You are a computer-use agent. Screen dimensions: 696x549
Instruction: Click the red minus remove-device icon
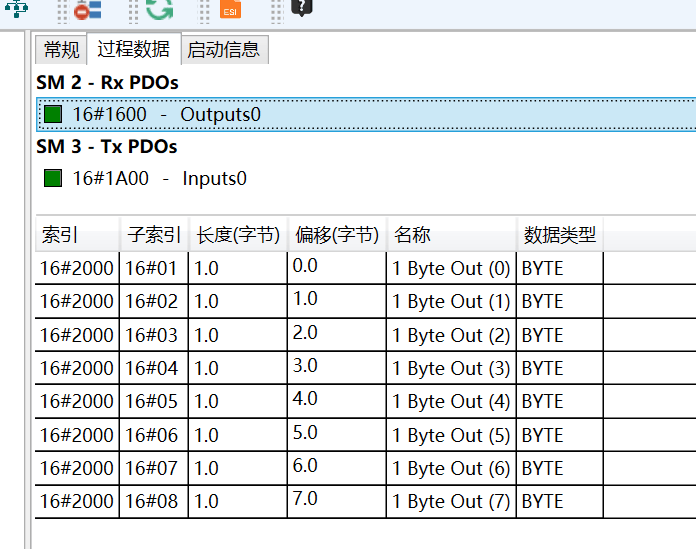tap(88, 8)
